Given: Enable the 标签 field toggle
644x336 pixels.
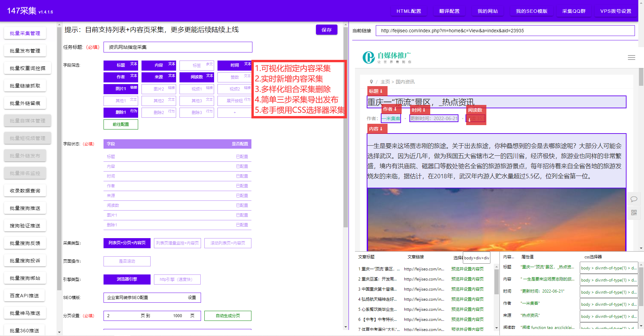Looking at the screenshot, I should pyautogui.click(x=197, y=65).
